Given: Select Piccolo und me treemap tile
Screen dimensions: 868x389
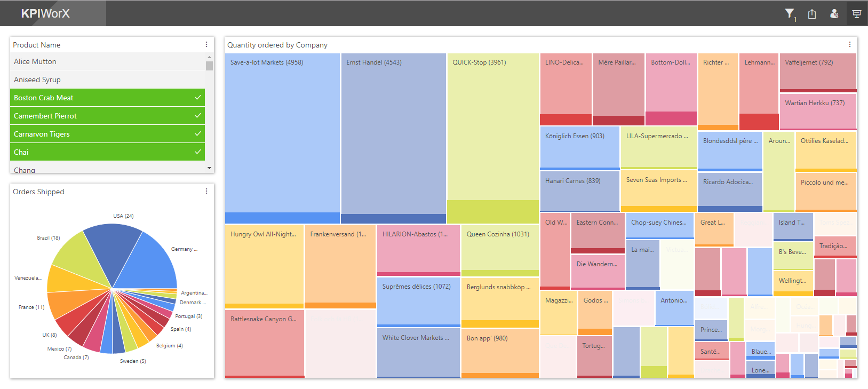Looking at the screenshot, I should coord(826,192).
